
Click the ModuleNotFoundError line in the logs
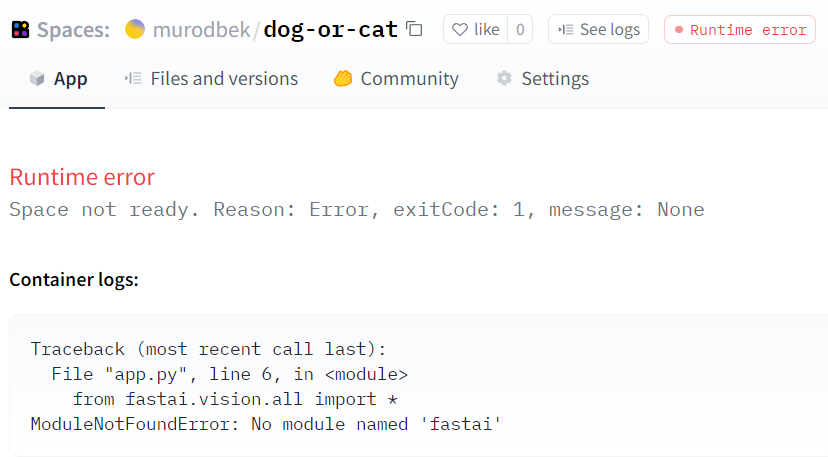click(x=265, y=425)
